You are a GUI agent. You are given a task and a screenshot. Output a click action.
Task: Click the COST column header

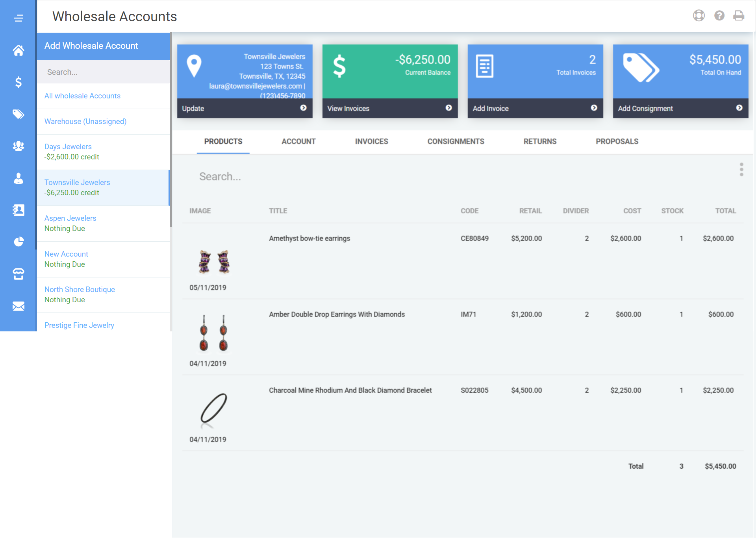click(632, 211)
